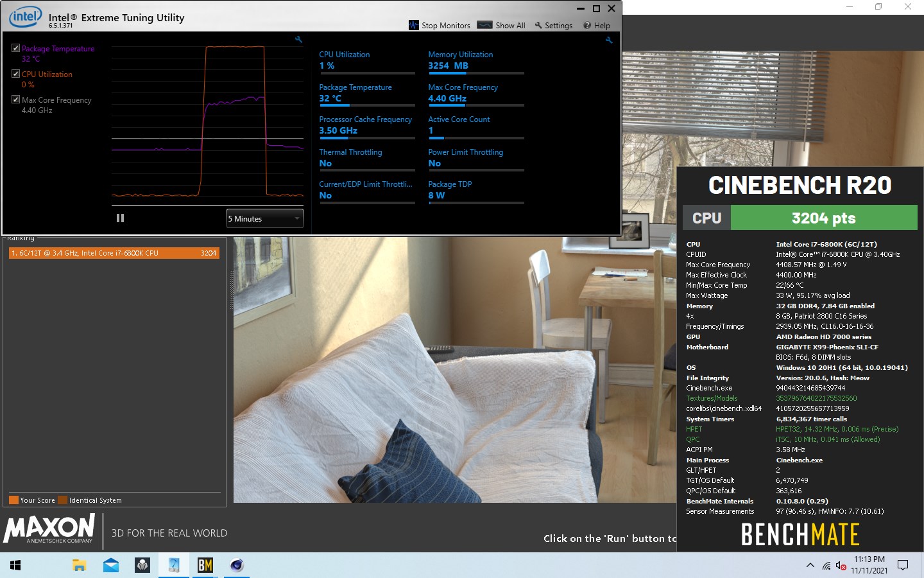This screenshot has height=578, width=924.
Task: Click Current/EDP Limit Throttling tile
Action: click(x=367, y=191)
